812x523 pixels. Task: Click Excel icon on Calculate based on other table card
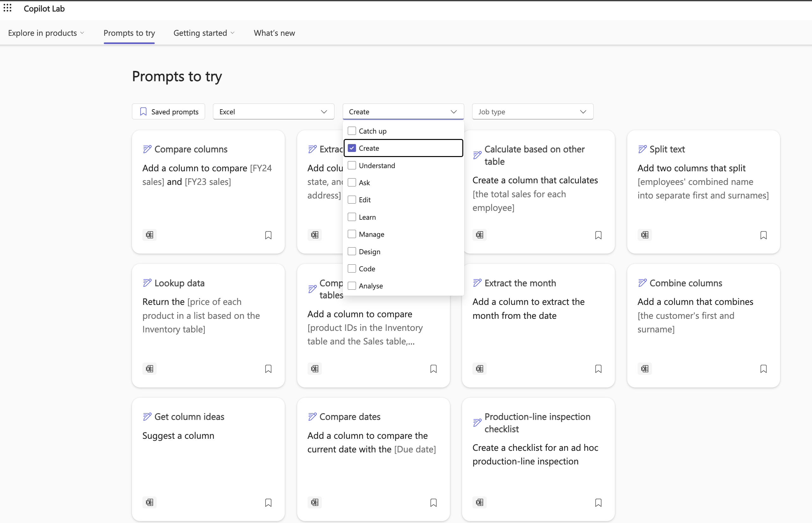click(479, 235)
